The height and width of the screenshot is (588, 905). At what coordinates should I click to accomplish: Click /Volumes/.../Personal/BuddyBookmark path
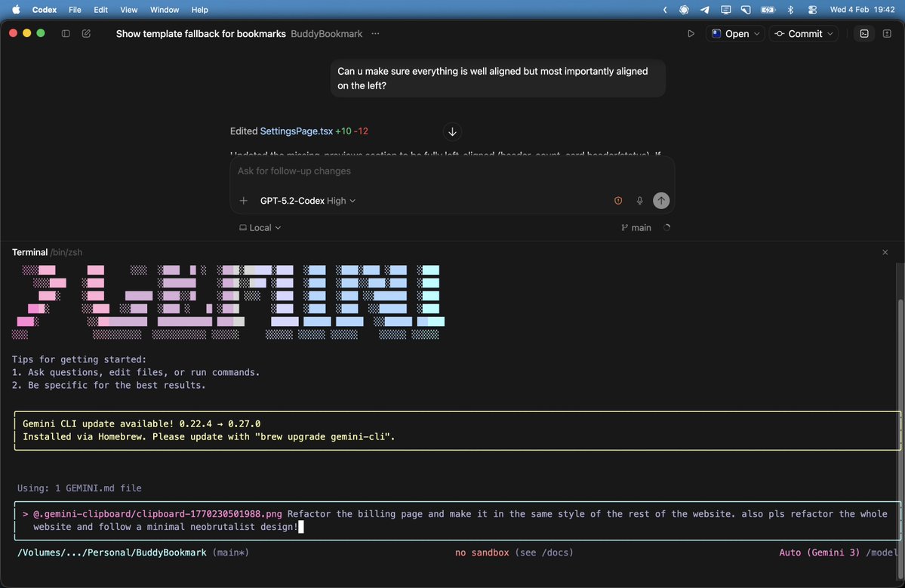[x=112, y=553]
